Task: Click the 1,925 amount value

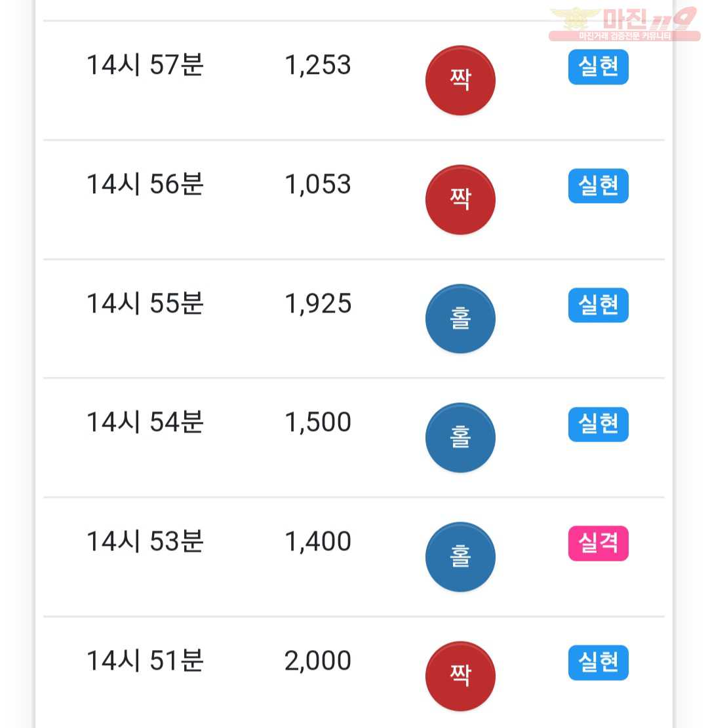Action: point(318,303)
